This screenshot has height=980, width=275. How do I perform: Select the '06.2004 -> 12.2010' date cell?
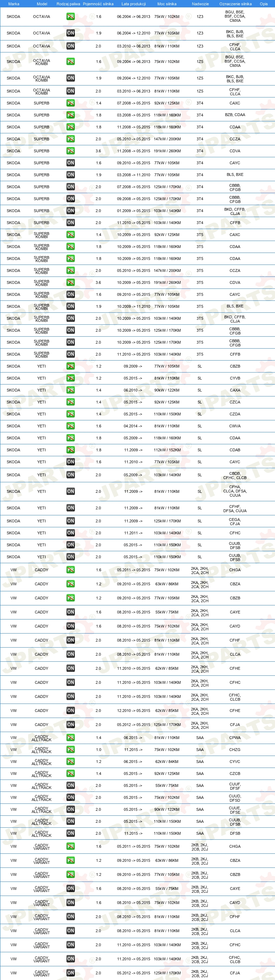(x=134, y=33)
